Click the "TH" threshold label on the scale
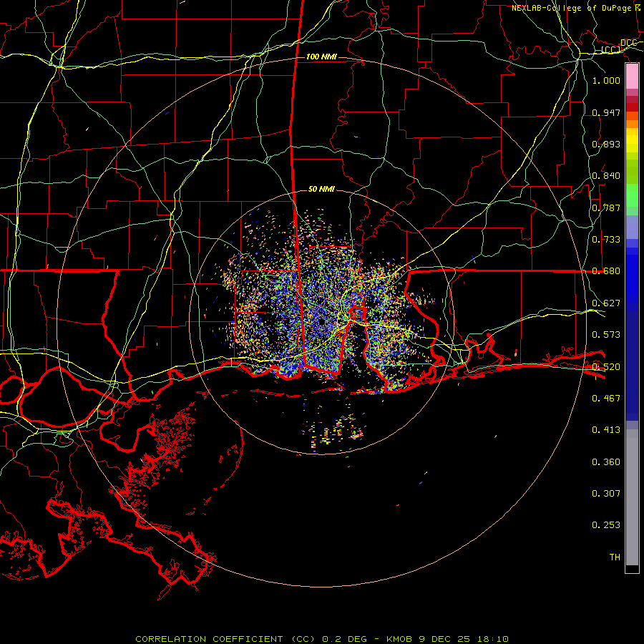 click(615, 557)
